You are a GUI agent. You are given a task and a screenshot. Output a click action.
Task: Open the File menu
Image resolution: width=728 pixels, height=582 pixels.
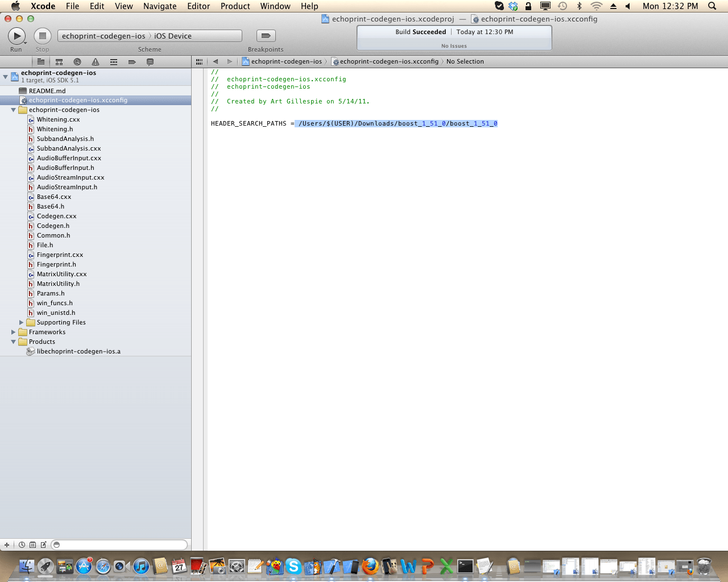[x=72, y=6]
